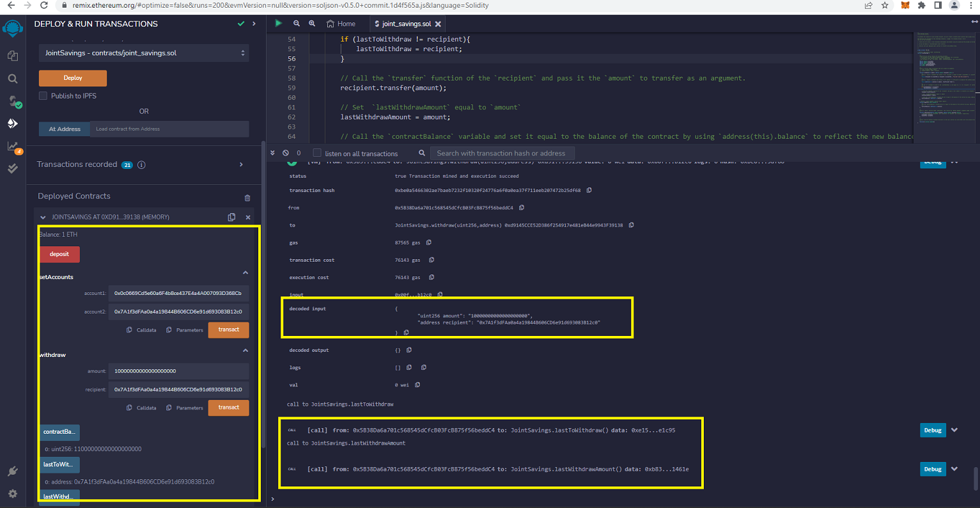This screenshot has width=980, height=508.
Task: Click the At Address button
Action: tap(65, 129)
